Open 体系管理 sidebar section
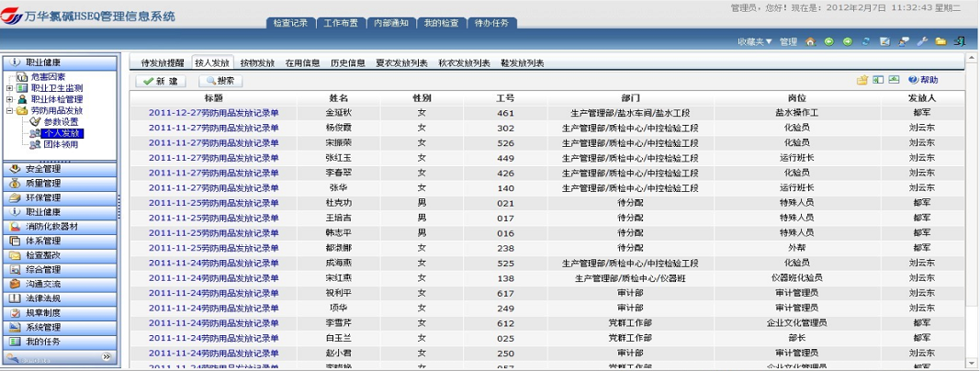 click(60, 242)
